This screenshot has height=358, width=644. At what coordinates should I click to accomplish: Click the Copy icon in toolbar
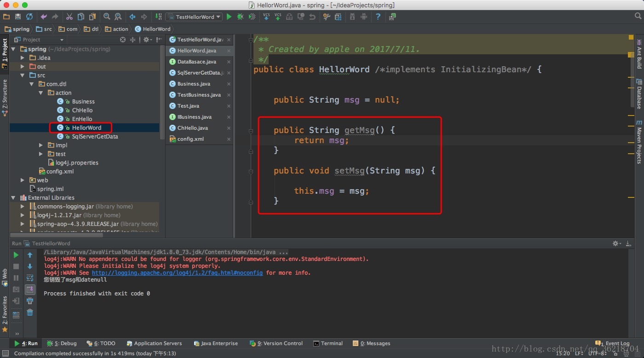[80, 17]
